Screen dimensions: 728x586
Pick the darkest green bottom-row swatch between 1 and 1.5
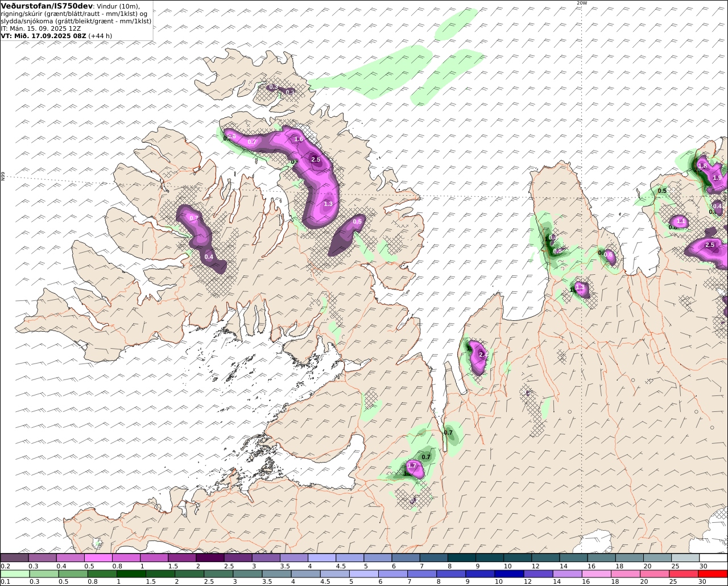[131, 574]
